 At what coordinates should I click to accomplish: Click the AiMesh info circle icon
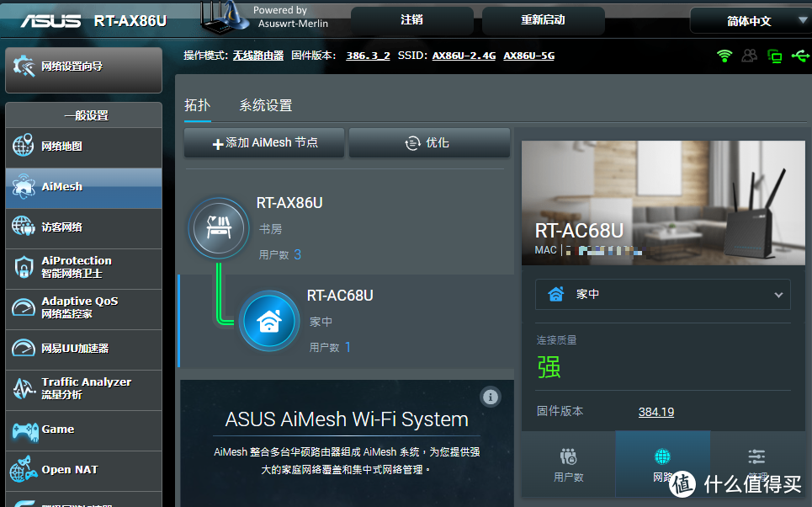tap(491, 397)
